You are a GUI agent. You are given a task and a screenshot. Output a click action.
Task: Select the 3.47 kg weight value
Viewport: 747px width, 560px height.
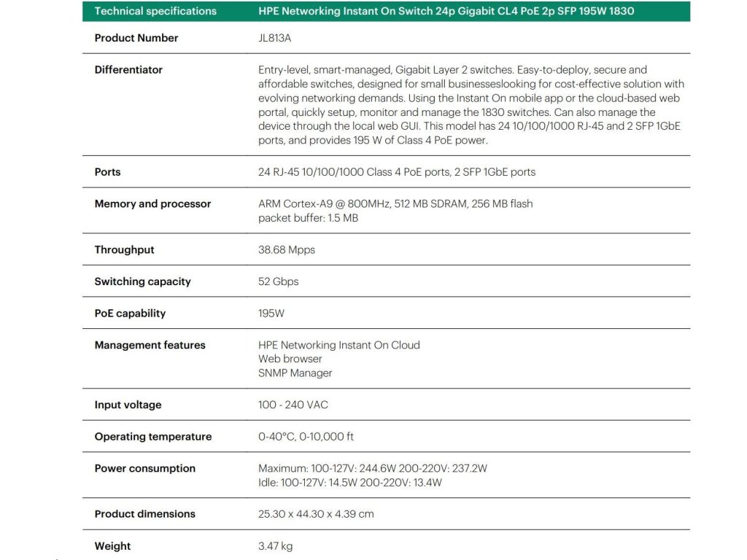[x=275, y=546]
